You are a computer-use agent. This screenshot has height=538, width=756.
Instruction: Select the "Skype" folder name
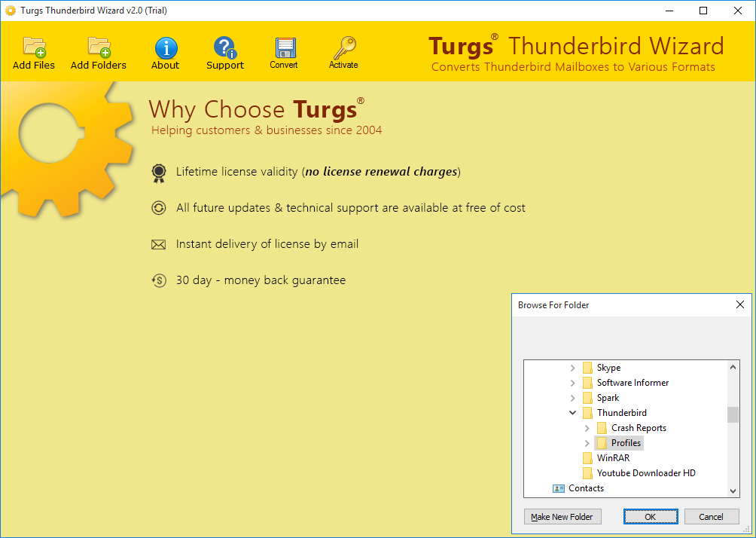coord(608,368)
